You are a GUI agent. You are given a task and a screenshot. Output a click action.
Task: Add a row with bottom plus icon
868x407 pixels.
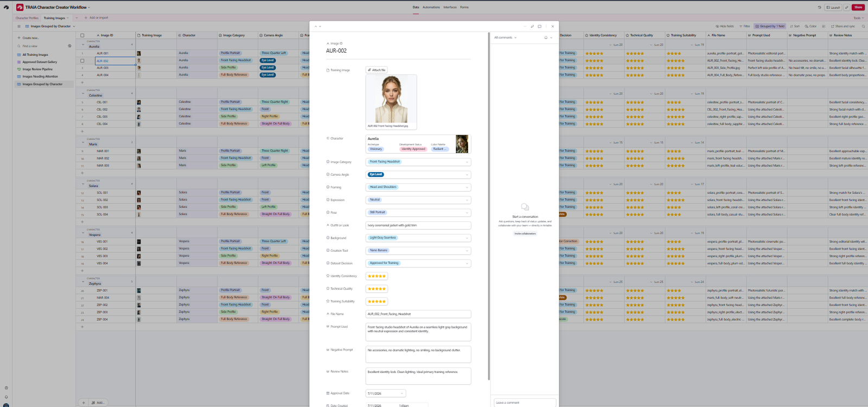[x=84, y=403]
